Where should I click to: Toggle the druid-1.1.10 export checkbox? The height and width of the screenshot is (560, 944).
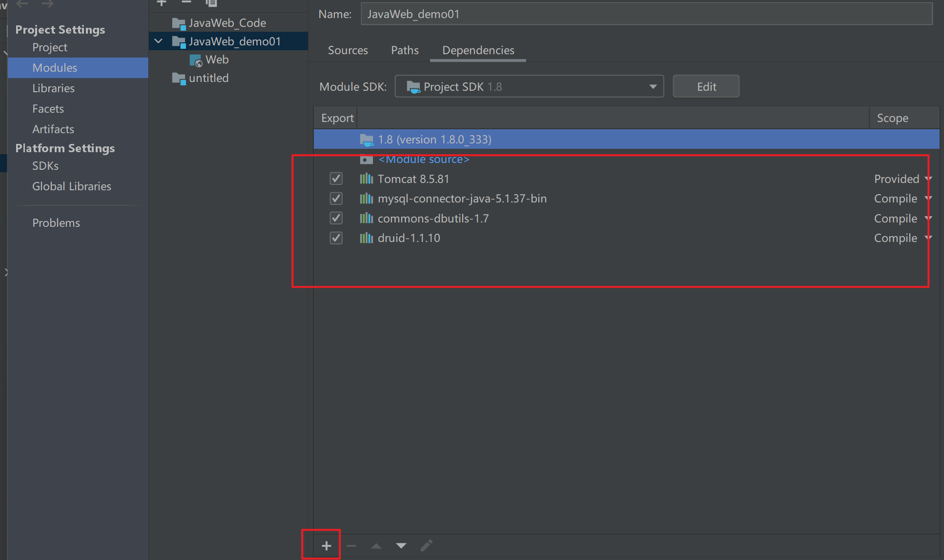coord(336,238)
